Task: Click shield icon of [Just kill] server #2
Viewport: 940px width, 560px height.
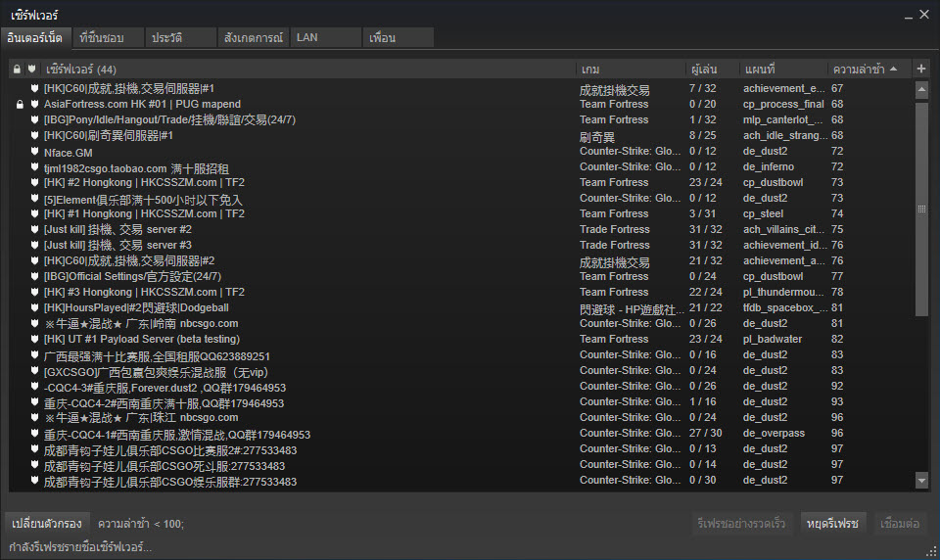Action: tap(34, 230)
